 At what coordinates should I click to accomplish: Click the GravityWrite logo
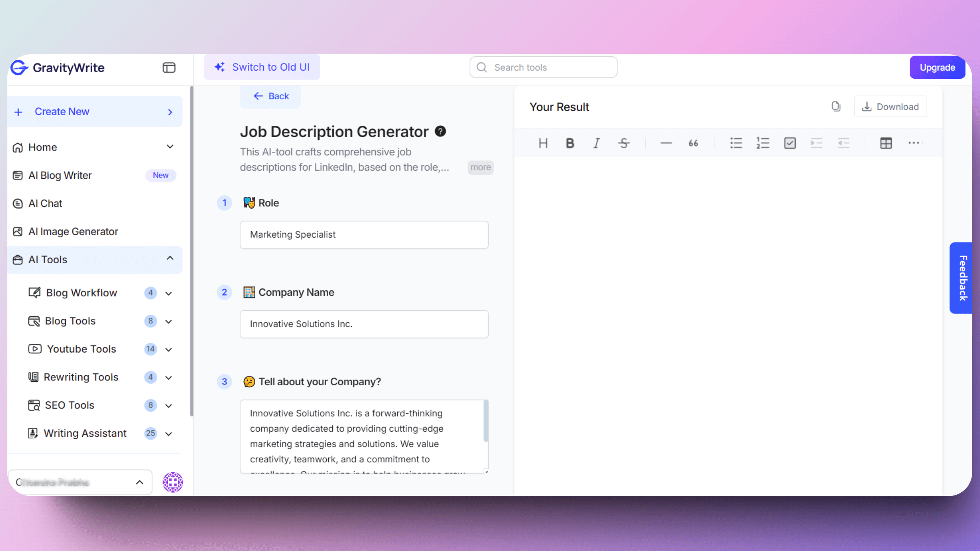pyautogui.click(x=58, y=67)
